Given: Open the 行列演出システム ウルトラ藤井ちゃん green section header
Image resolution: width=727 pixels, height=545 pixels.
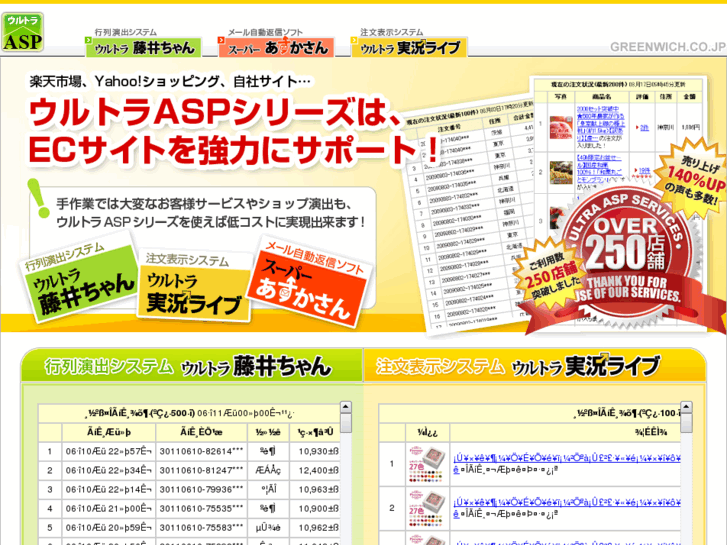Looking at the screenshot, I should point(192,366).
